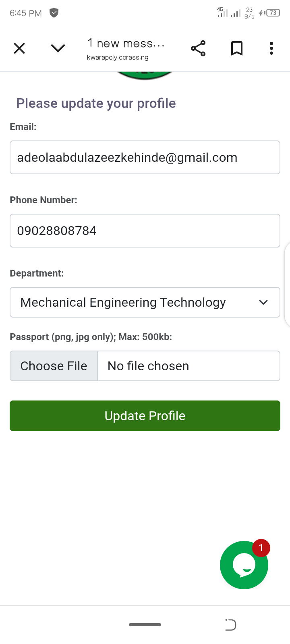Viewport: 290px width, 644px height.
Task: Tap the battery indicator in the status bar
Action: 273,13
